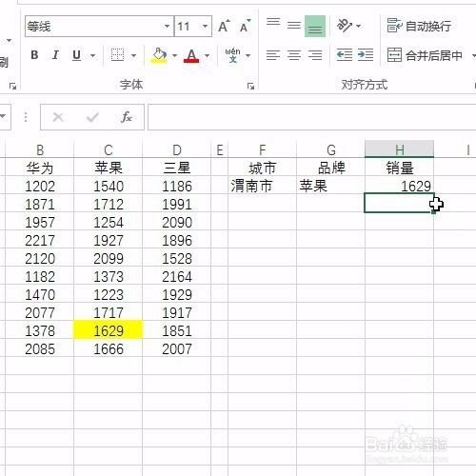Open underline style dropdown arrow
The height and width of the screenshot is (476, 476).
pyautogui.click(x=92, y=56)
